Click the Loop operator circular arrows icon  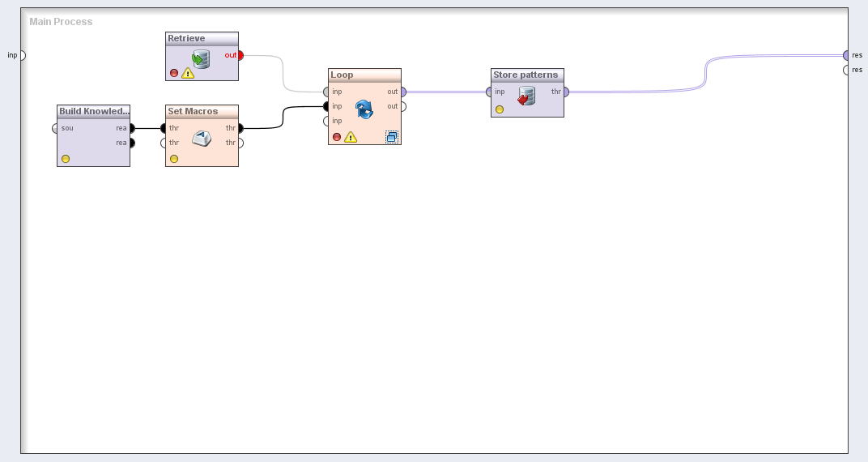pyautogui.click(x=364, y=109)
